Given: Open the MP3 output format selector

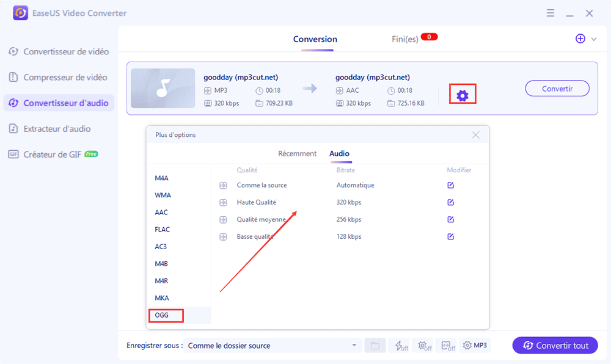Looking at the screenshot, I should click(x=475, y=346).
